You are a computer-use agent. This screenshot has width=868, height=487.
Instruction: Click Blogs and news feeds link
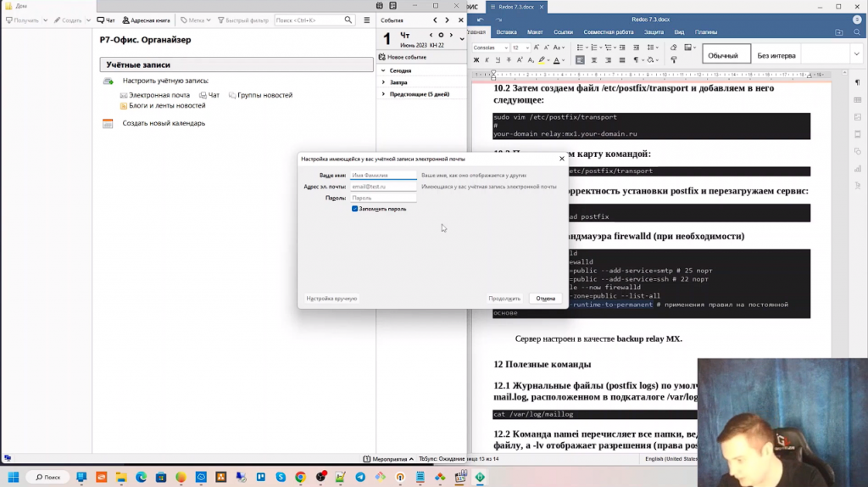pos(162,106)
